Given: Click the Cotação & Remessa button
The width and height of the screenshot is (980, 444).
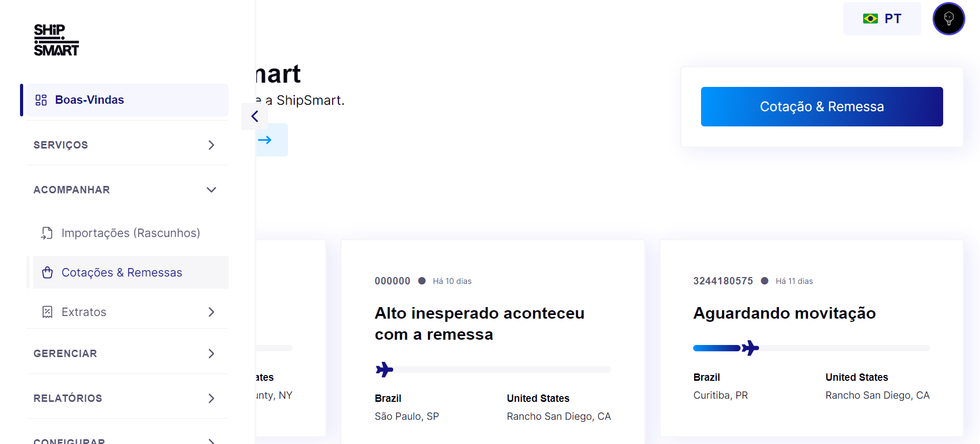Looking at the screenshot, I should [x=822, y=106].
